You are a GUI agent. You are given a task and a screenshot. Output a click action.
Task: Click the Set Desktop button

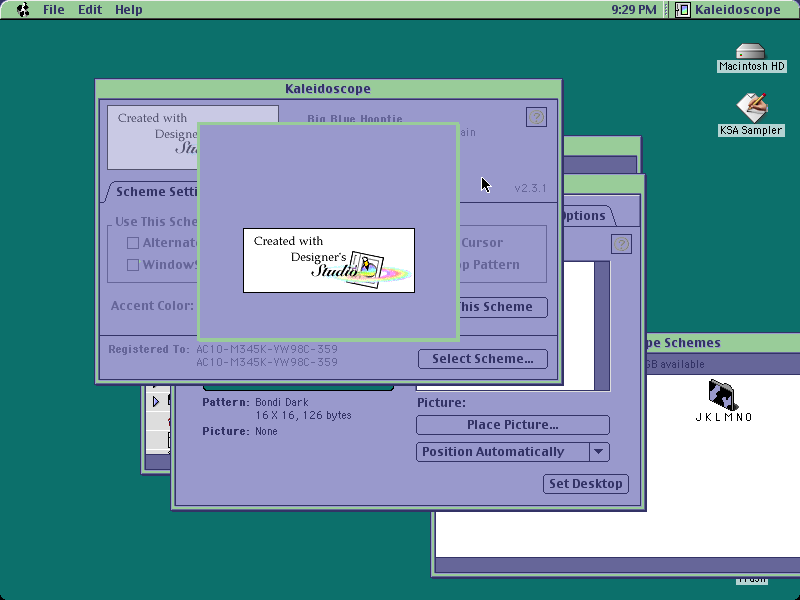tap(586, 484)
